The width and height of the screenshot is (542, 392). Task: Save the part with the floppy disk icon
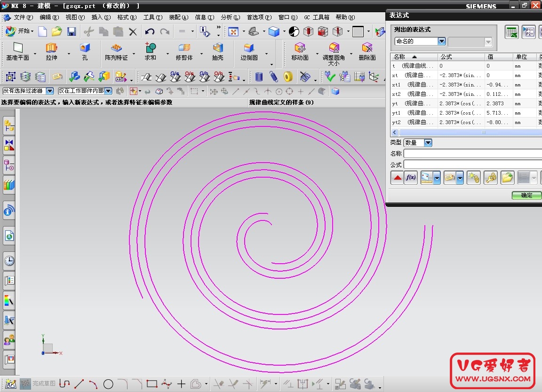coord(72,32)
